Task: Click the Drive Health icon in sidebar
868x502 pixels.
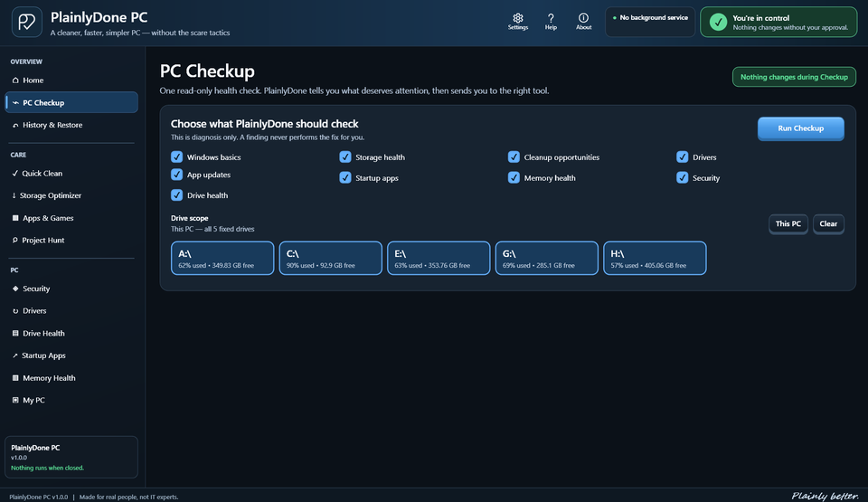Action: 15,333
